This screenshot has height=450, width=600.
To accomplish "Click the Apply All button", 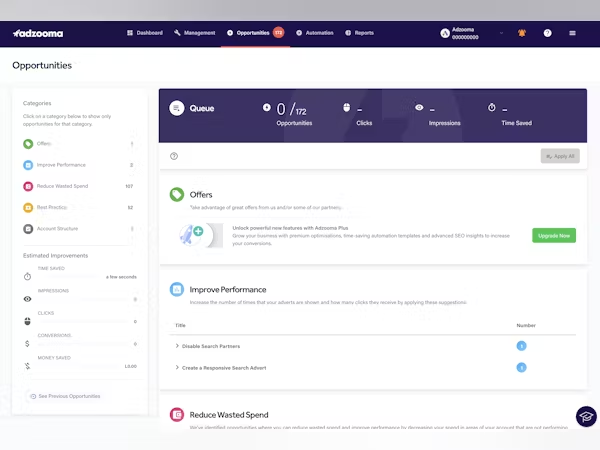I will 560,156.
